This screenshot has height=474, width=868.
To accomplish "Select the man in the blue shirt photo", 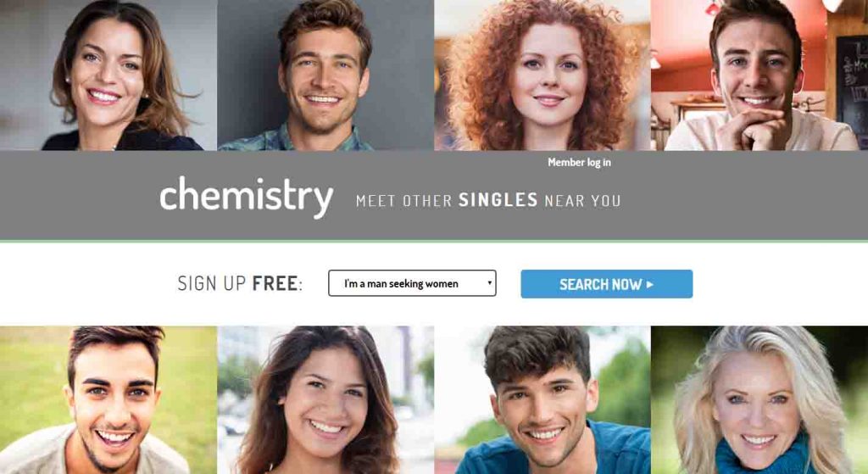I will [x=542, y=399].
